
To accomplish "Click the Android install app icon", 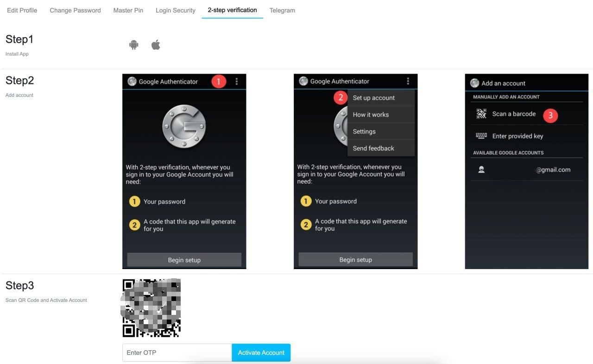I will pos(134,45).
